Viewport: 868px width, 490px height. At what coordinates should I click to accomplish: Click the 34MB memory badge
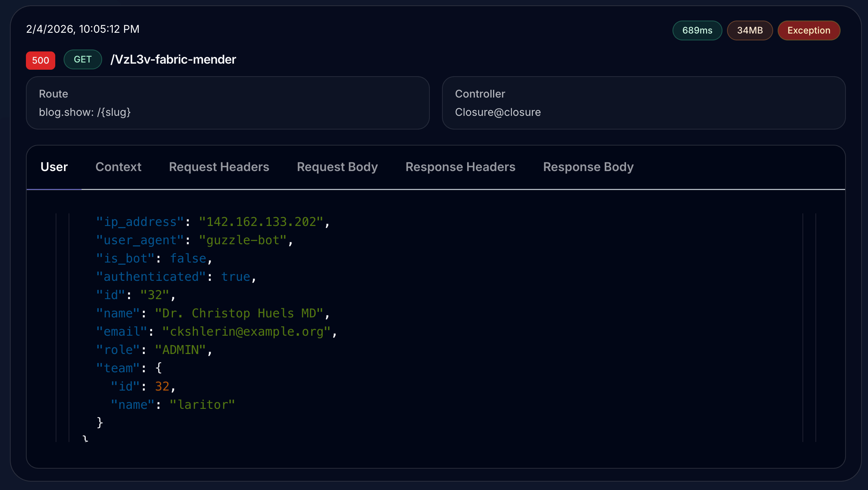point(749,30)
